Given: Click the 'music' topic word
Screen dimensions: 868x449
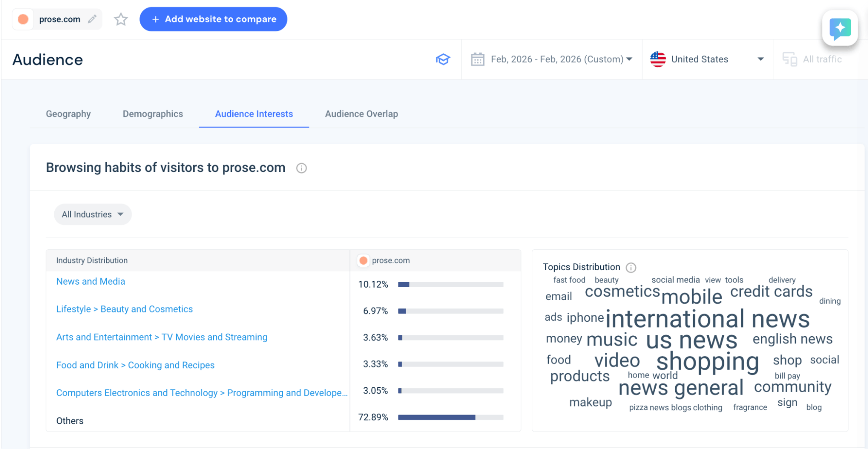Looking at the screenshot, I should [612, 339].
